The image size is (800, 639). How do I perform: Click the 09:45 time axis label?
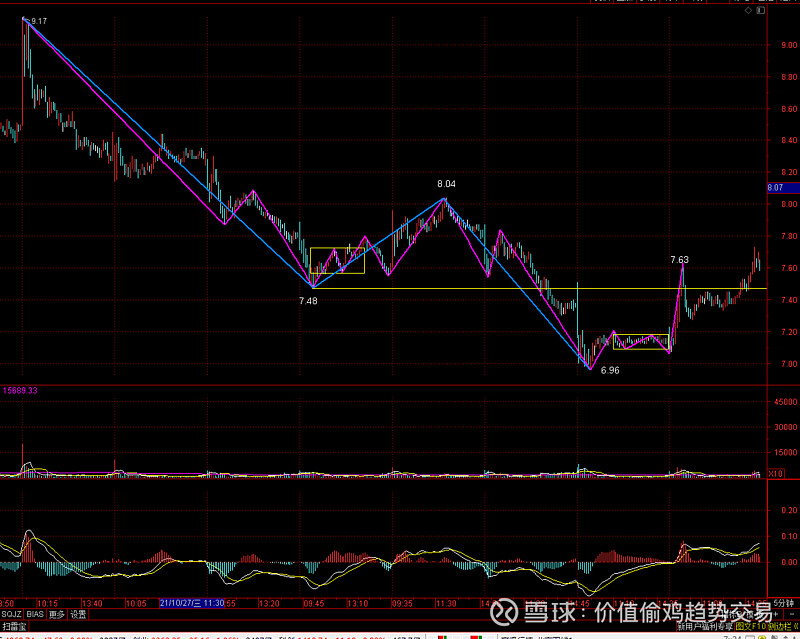(x=313, y=603)
